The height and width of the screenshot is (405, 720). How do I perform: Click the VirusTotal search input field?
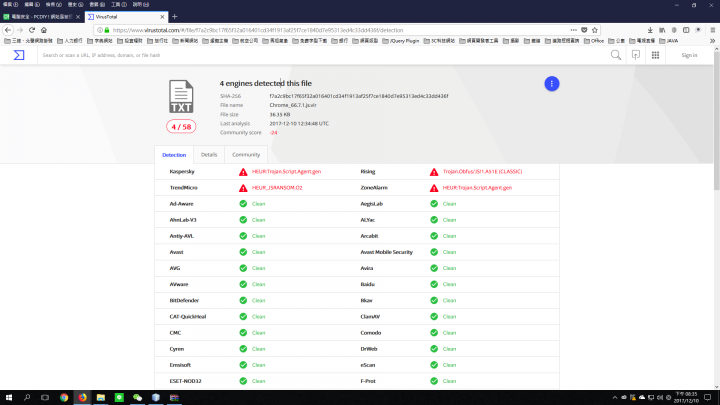pos(321,55)
